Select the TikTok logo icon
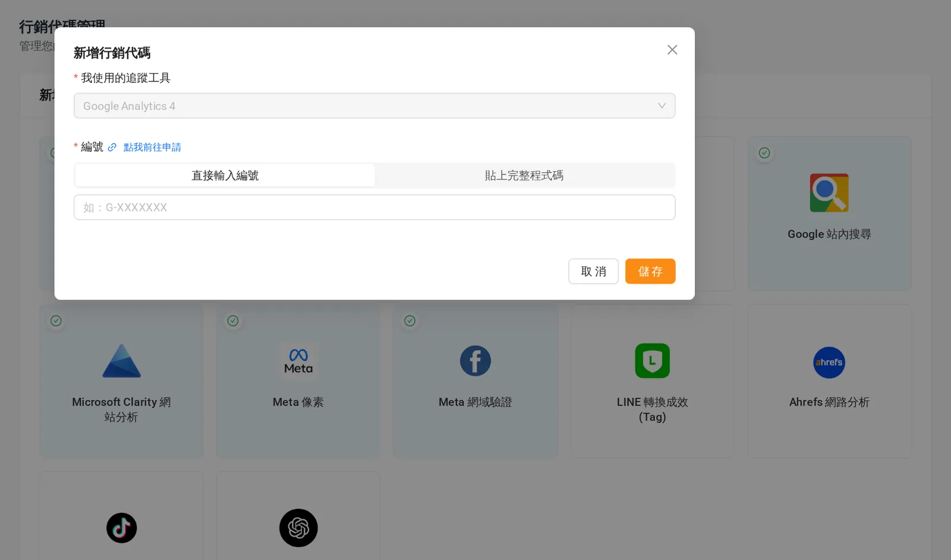 [121, 528]
